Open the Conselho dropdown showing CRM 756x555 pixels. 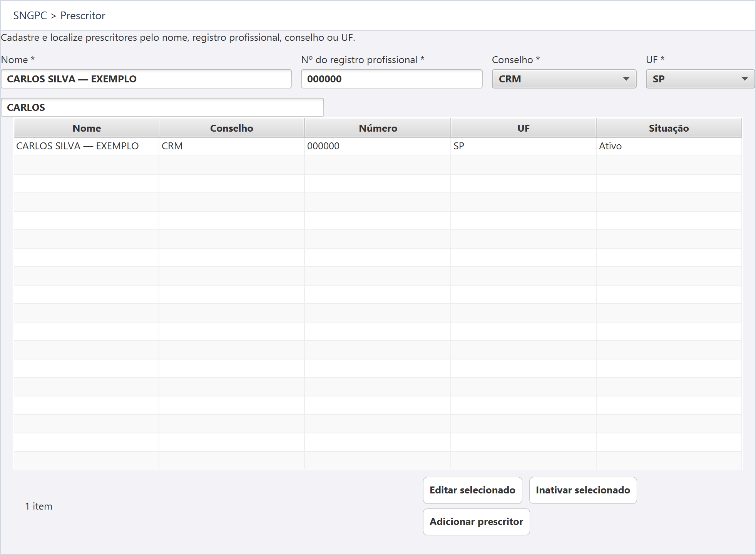tap(564, 79)
